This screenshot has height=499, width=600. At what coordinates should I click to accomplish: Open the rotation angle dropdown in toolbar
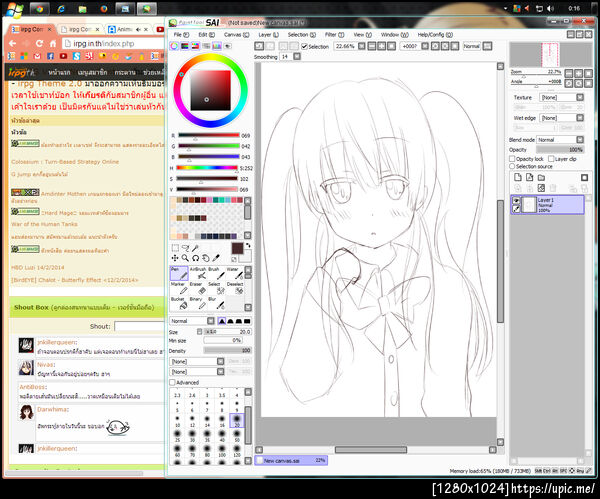pos(425,46)
